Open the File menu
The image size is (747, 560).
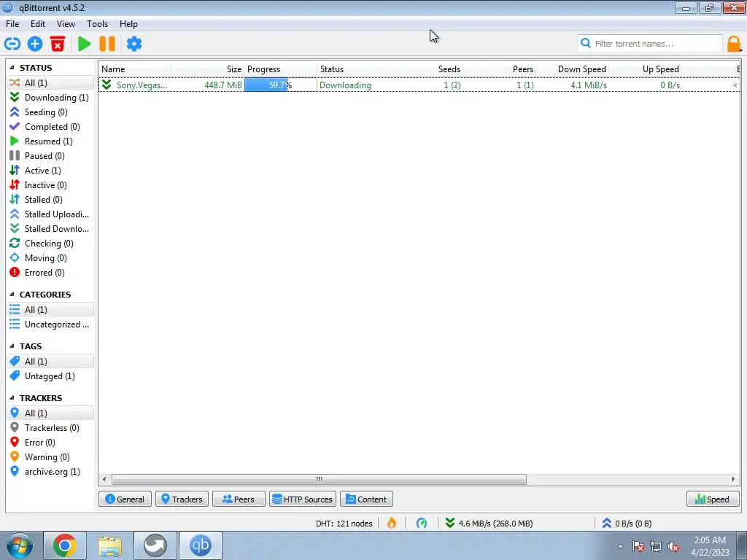tap(12, 24)
